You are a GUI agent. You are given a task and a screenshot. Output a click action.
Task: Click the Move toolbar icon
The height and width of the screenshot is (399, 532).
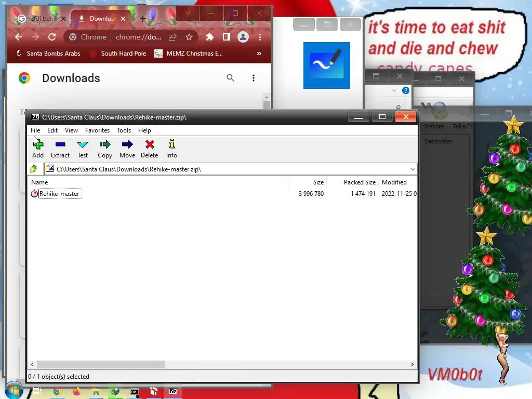(x=127, y=148)
